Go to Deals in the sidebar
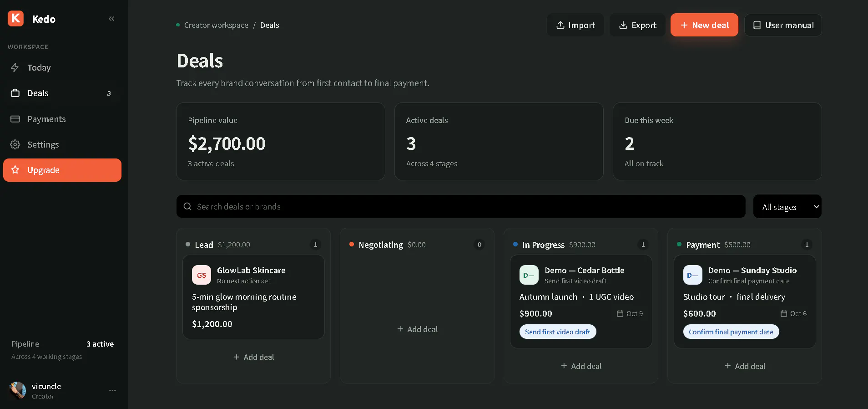The image size is (868, 409). [62, 93]
